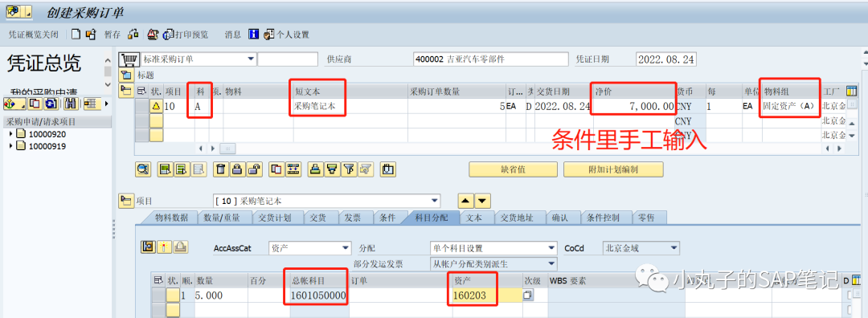Open 个人设置 personal settings
868x318 pixels.
[287, 35]
